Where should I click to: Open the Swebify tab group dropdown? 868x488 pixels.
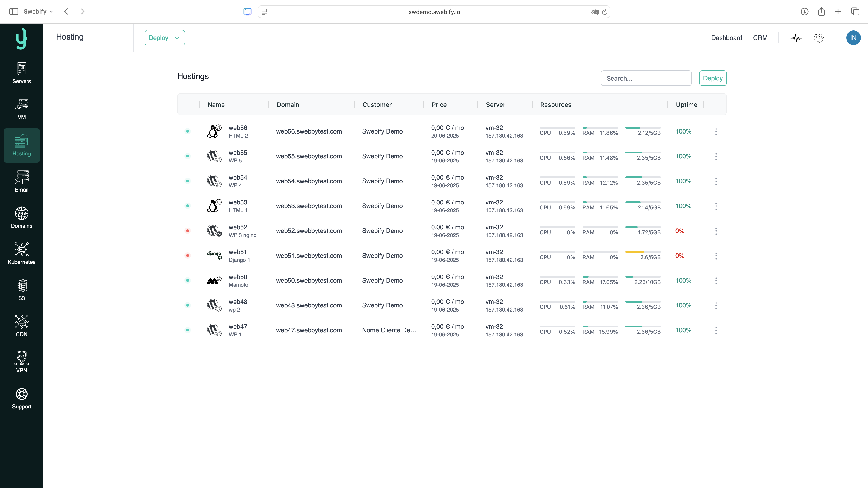tap(38, 12)
